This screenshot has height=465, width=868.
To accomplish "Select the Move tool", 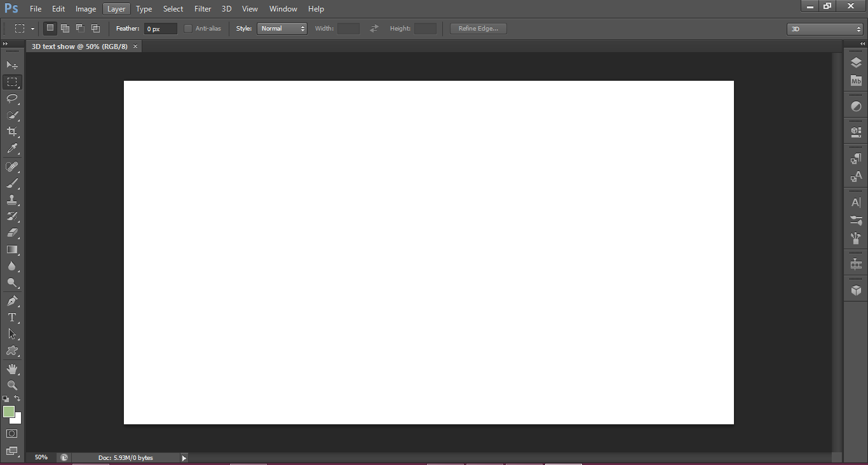I will (12, 65).
